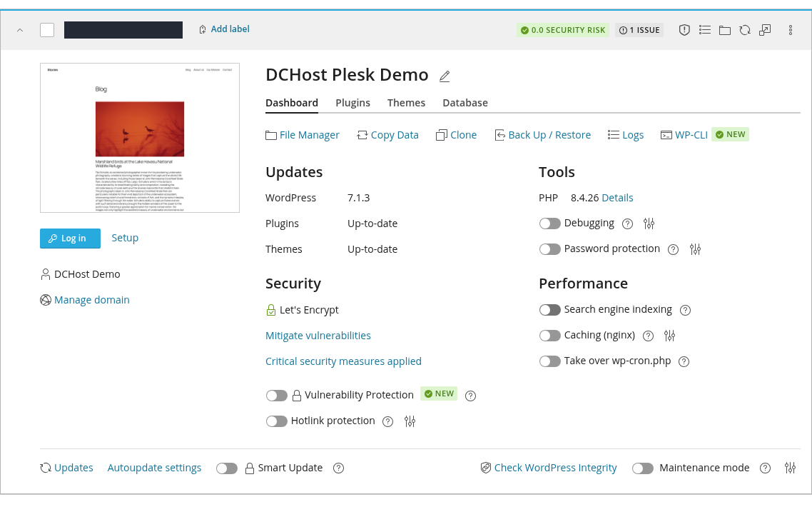The width and height of the screenshot is (812, 507).
Task: Open Copy Data
Action: click(387, 135)
